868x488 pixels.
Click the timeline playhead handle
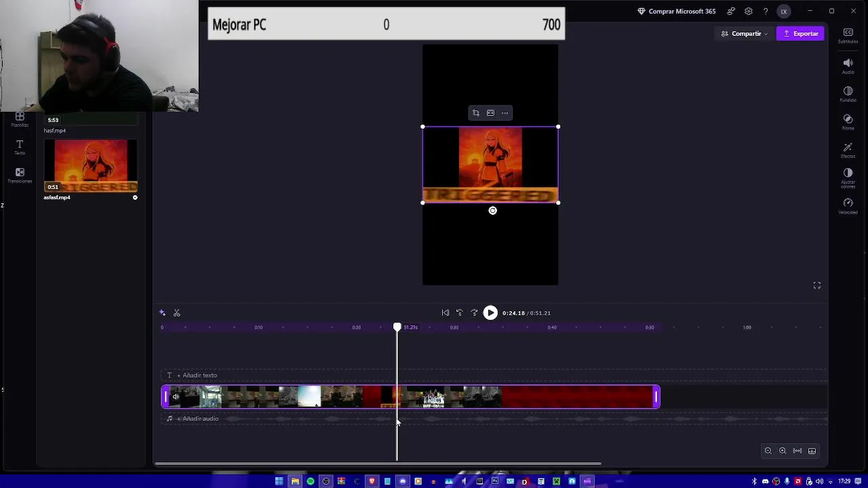click(397, 327)
